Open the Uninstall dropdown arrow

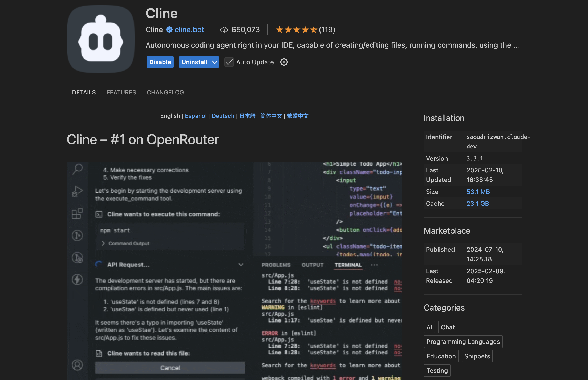[x=215, y=62]
